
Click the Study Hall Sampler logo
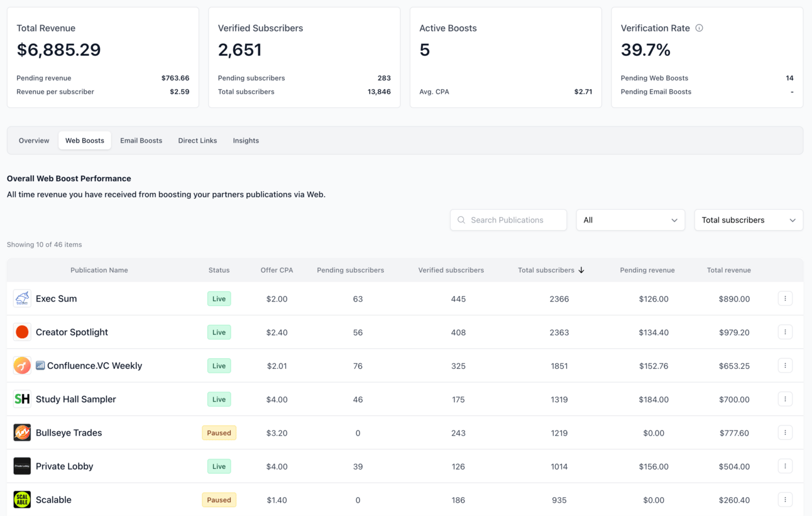[x=22, y=399]
